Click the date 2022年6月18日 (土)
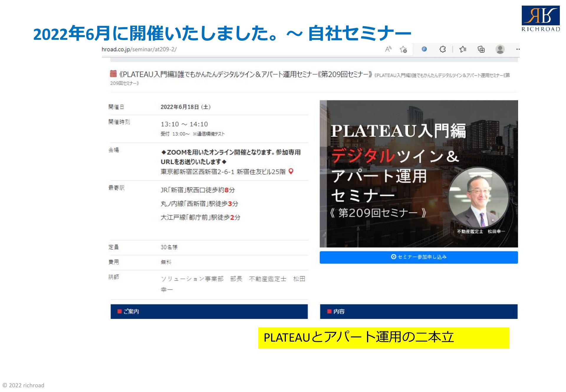Image resolution: width=566 pixels, height=392 pixels. (x=185, y=107)
